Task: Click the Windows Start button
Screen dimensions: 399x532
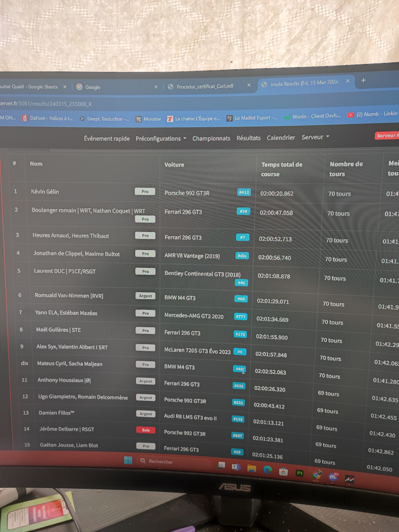Action: click(128, 460)
